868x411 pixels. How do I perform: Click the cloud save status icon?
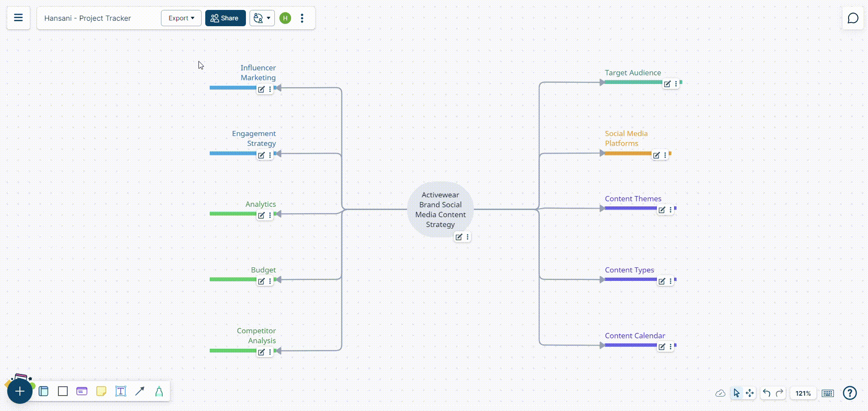(721, 393)
